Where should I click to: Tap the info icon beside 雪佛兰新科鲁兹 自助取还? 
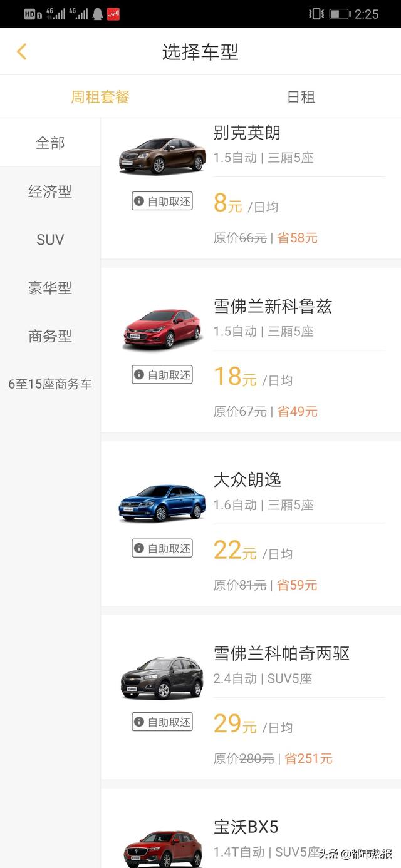pos(139,375)
